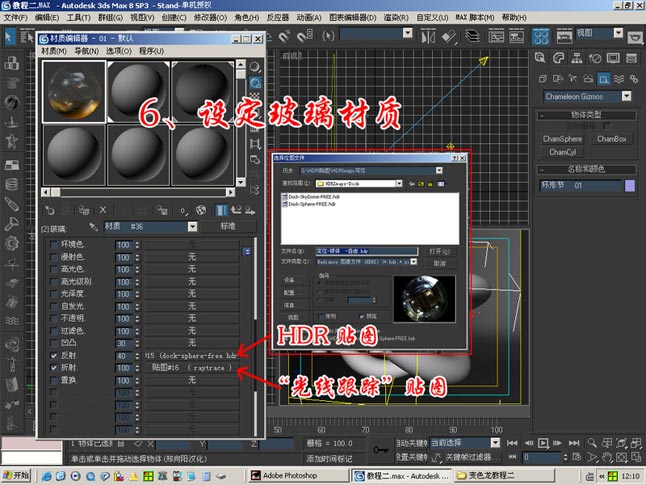The height and width of the screenshot is (485, 646).
Task: Toggle Backlight icon in material editor
Action: (x=255, y=83)
